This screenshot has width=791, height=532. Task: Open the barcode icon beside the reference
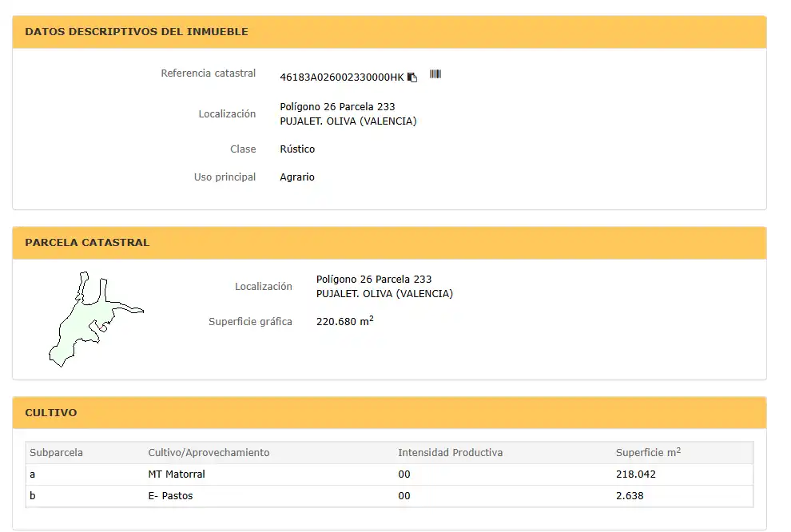[435, 74]
